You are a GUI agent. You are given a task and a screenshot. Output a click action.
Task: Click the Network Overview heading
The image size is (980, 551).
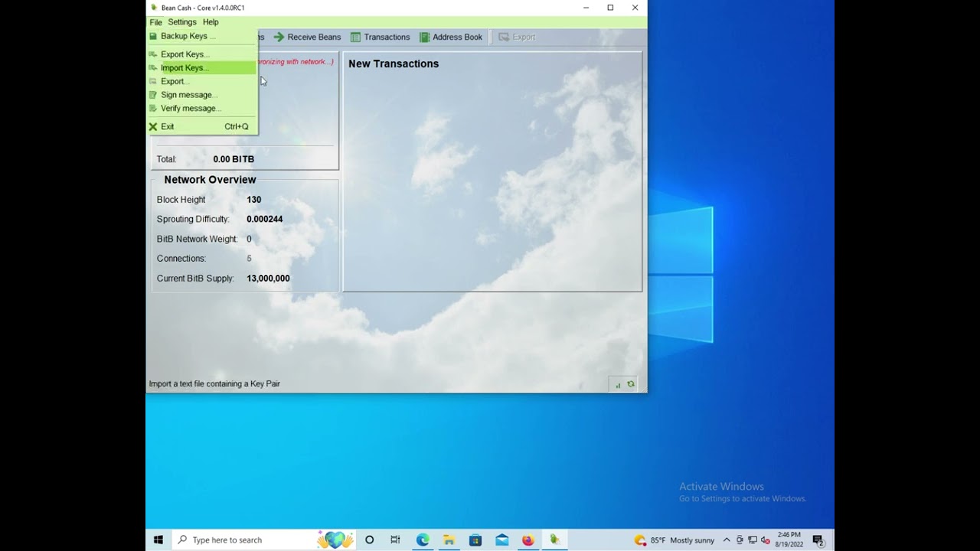[x=210, y=180]
